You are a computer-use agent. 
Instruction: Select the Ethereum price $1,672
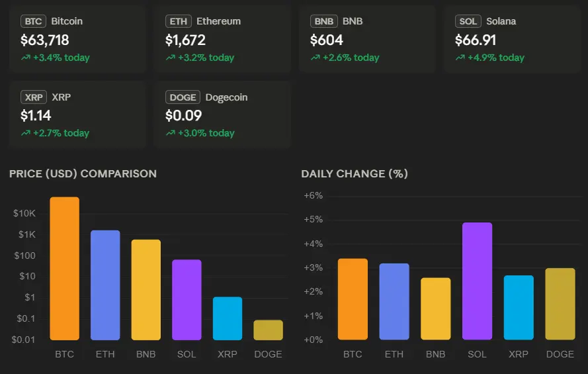point(185,40)
